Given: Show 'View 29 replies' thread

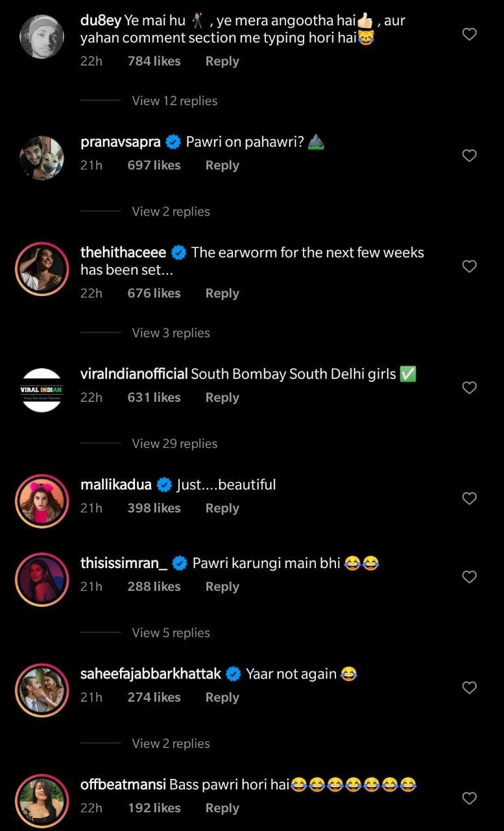Looking at the screenshot, I should (x=174, y=443).
